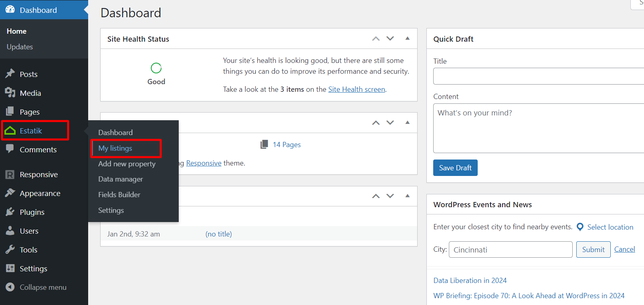Viewport: 644px width, 305px height.
Task: Click the Posts pushpin icon
Action: pos(10,74)
